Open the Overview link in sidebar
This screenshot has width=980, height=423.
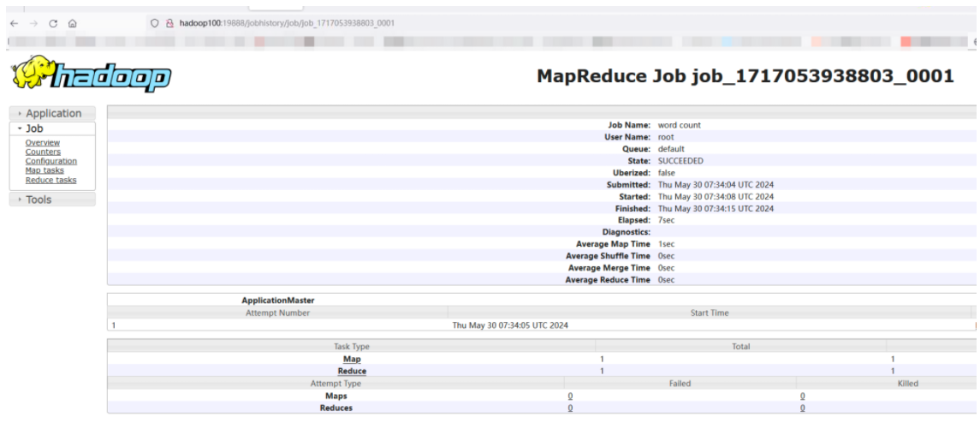coord(42,143)
